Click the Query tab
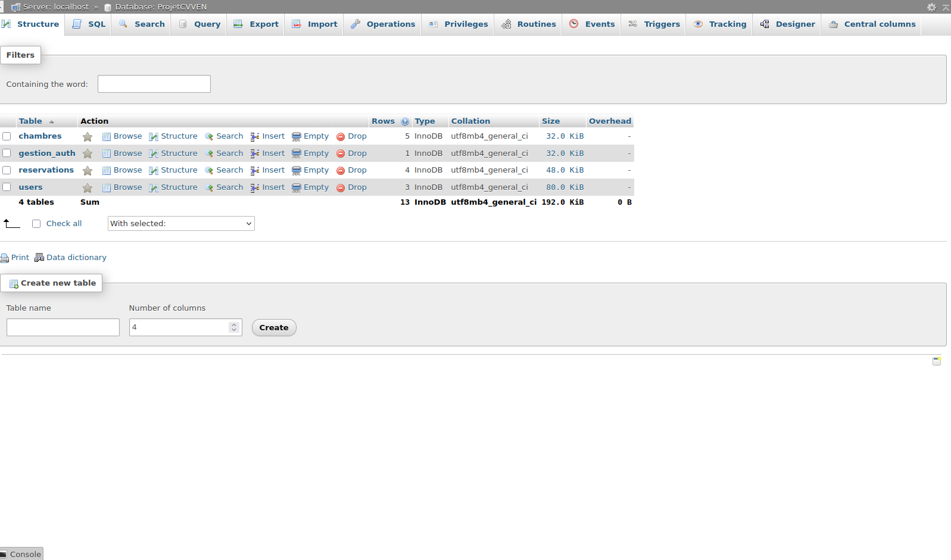 [x=199, y=24]
